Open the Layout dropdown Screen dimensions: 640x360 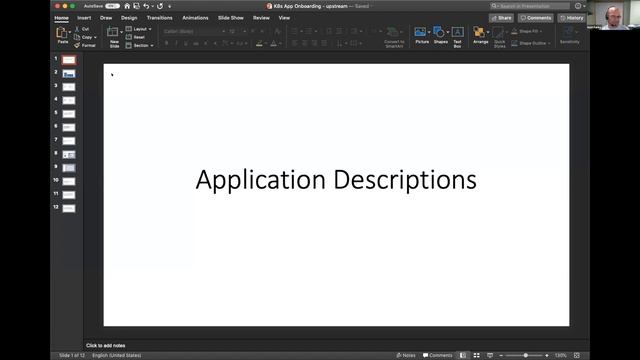[x=139, y=29]
